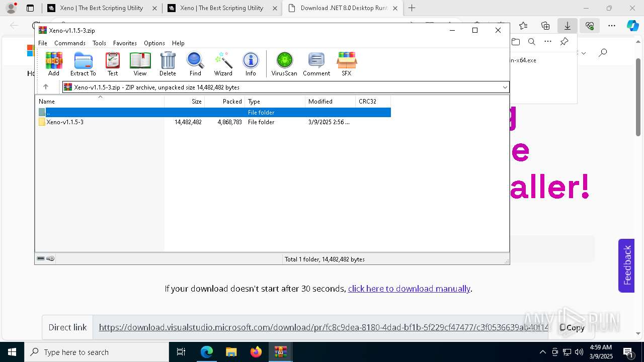Sort by the Type column header
Screen dimensions: 644x362
[x=275, y=102]
